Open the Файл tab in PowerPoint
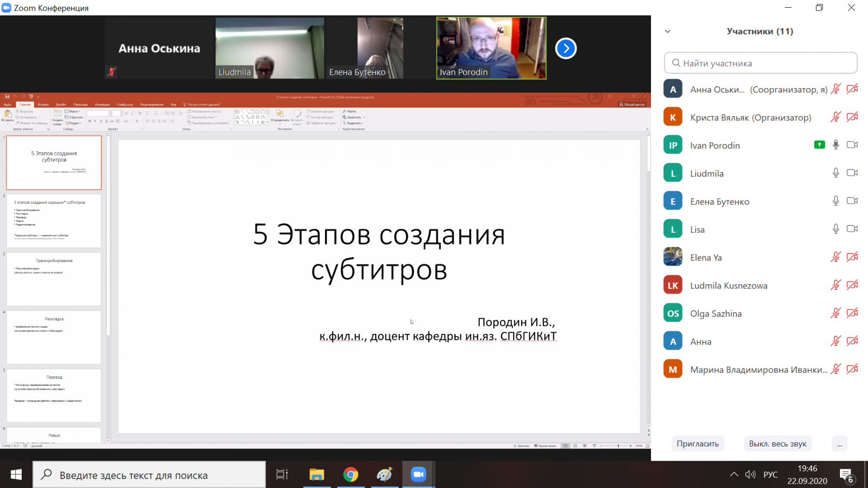This screenshot has height=488, width=868. [7, 105]
